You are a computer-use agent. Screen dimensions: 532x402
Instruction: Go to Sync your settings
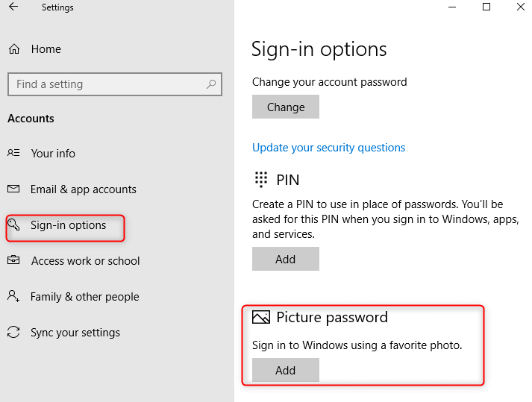(x=75, y=333)
